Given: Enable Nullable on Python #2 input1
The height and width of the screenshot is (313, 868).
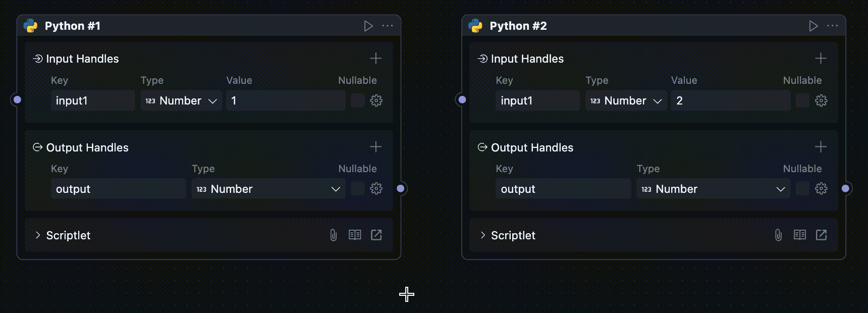Looking at the screenshot, I should 802,100.
